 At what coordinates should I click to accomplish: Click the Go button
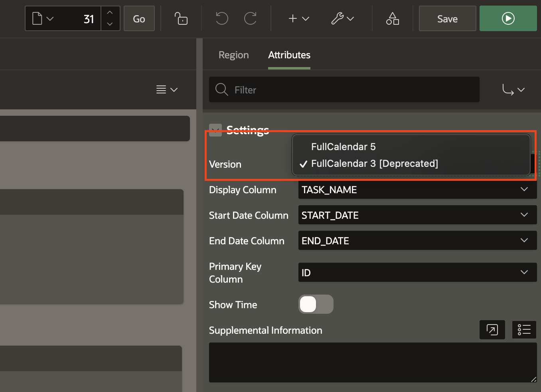pyautogui.click(x=139, y=19)
